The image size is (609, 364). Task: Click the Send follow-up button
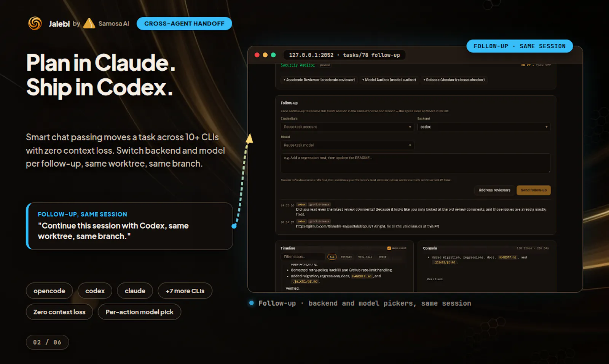coord(534,190)
